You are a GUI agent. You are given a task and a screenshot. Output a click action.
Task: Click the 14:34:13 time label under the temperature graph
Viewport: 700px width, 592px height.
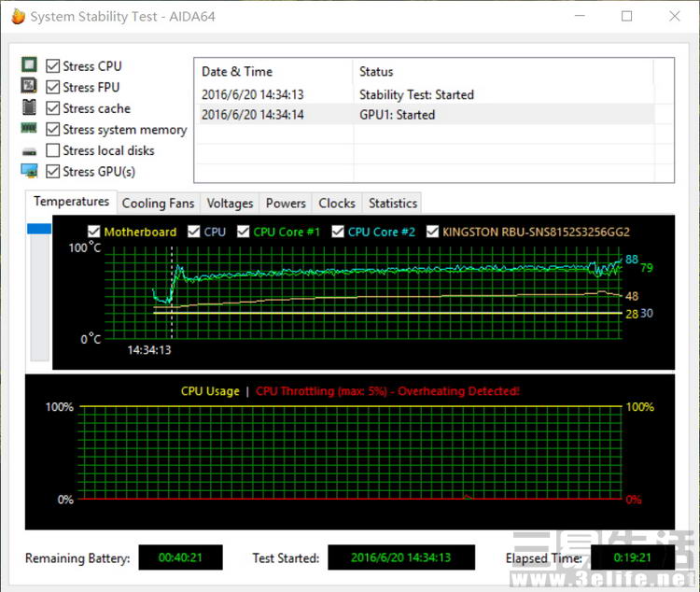point(149,350)
